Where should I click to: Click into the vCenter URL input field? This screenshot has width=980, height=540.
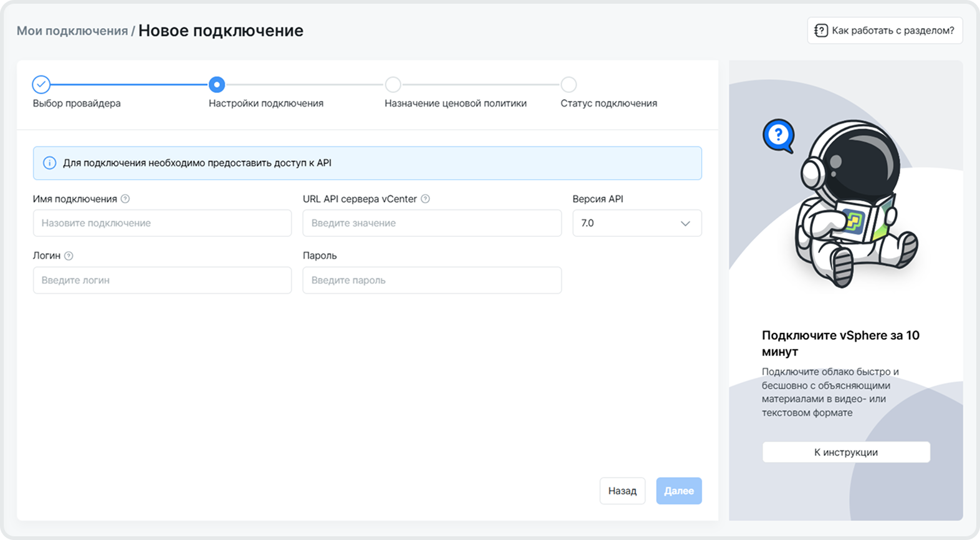432,223
